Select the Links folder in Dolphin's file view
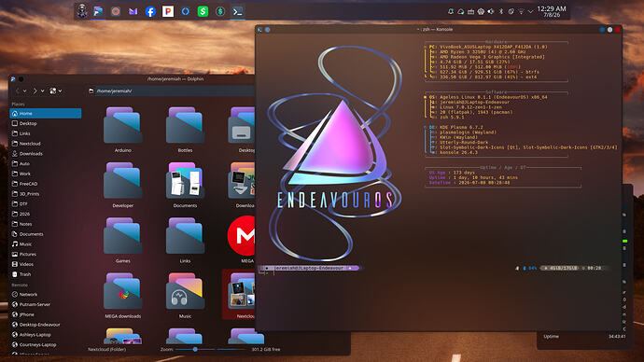644x362 pixels. [185, 240]
